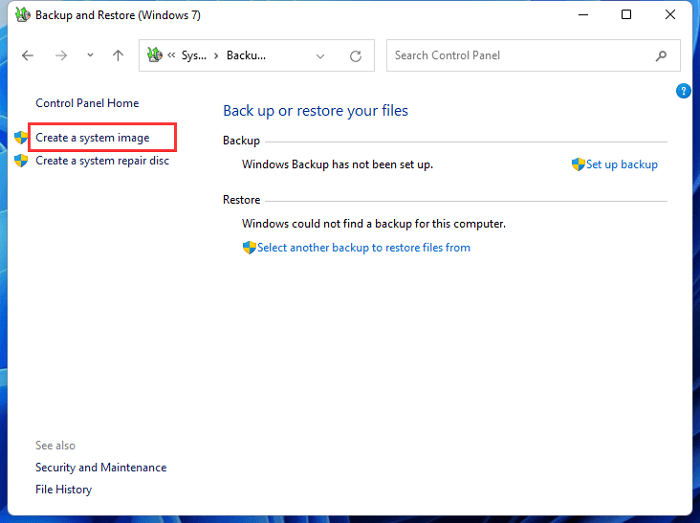The image size is (700, 523).
Task: Open Control Panel Home
Action: [87, 103]
